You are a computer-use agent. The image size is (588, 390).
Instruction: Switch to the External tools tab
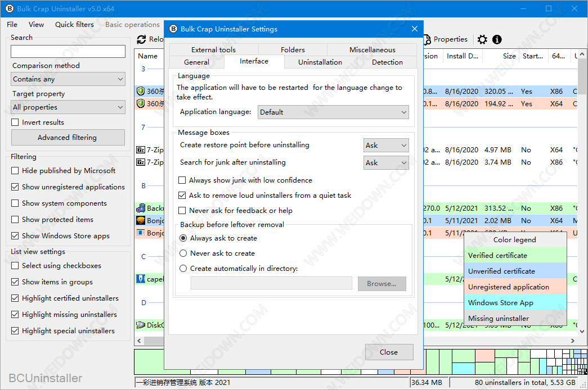[x=213, y=50]
